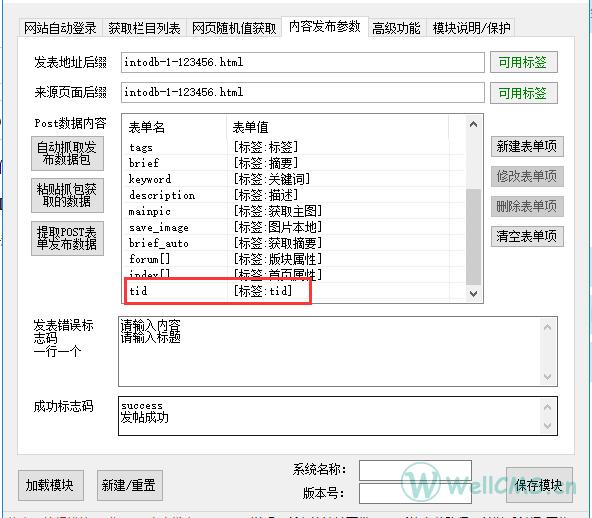592x518 pixels.
Task: Click the 粘贴抓包获取的数据 button
Action: coord(67,195)
